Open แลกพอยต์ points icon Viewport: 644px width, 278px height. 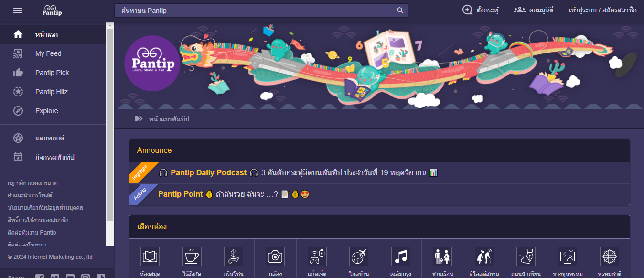[18, 138]
